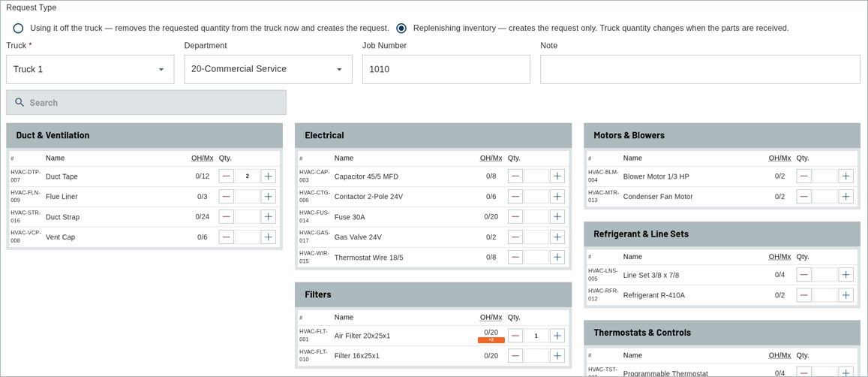Viewport: 868px width, 377px height.
Task: Click the Refrigerant & Line Sets section header
Action: click(722, 234)
